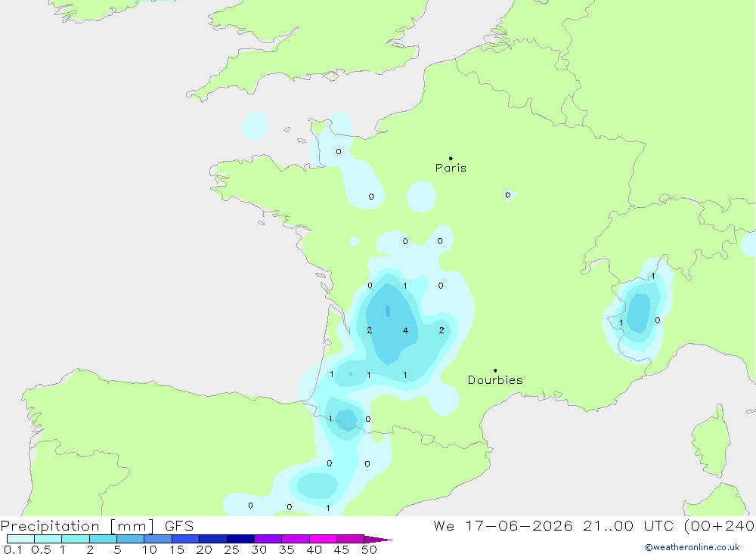Pick the 45–50 mm dark magenta legend swatch
Image resolution: width=756 pixels, height=554 pixels.
click(x=351, y=539)
